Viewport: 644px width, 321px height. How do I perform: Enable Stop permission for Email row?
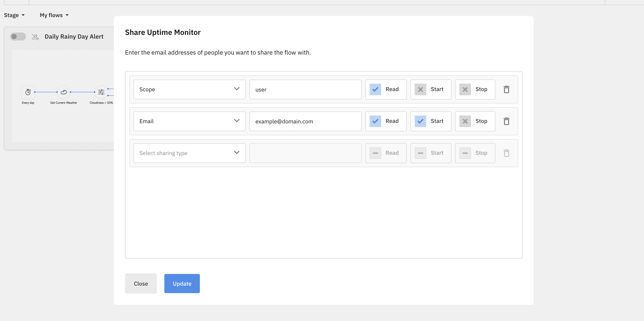(x=465, y=121)
